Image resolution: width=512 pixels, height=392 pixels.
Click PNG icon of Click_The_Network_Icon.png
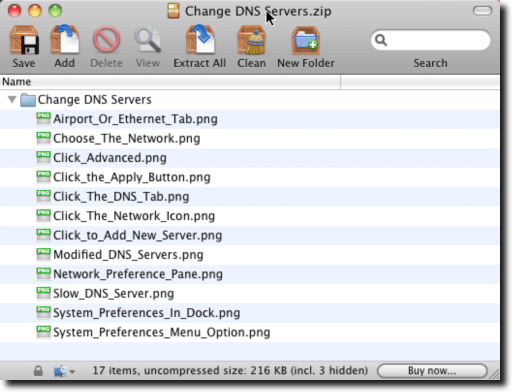click(43, 215)
